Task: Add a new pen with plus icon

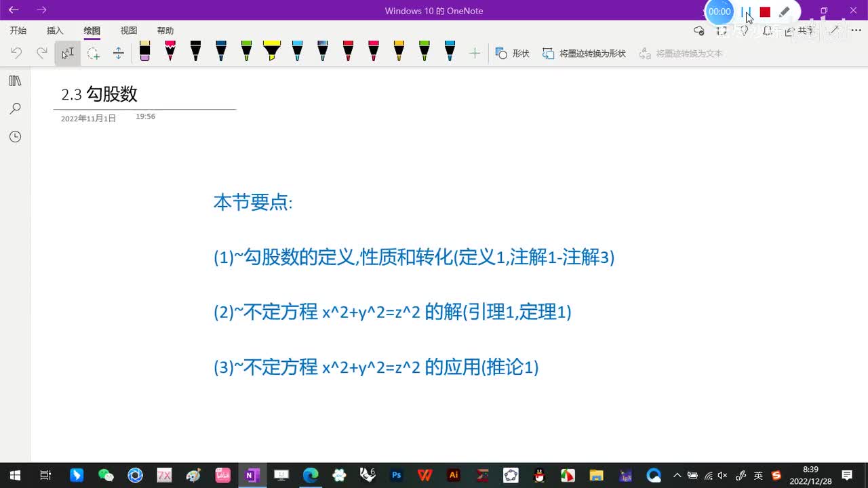Action: 475,53
